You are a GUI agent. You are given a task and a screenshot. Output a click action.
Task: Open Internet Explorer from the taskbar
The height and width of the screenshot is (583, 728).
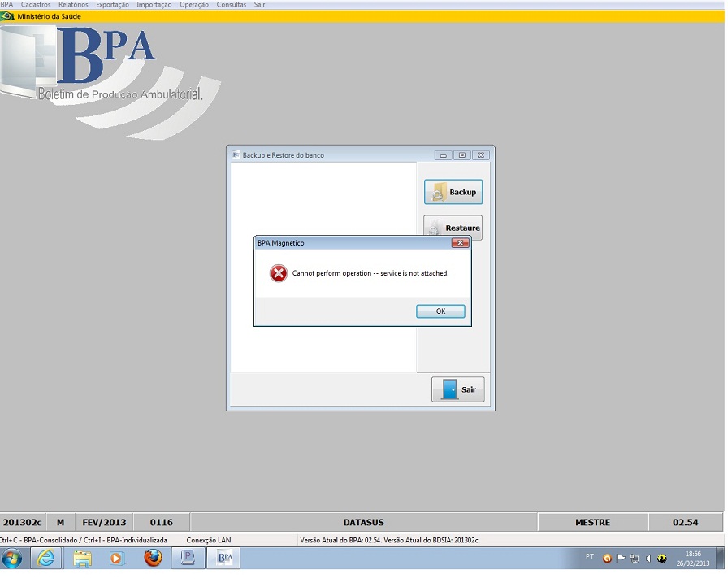(x=46, y=558)
